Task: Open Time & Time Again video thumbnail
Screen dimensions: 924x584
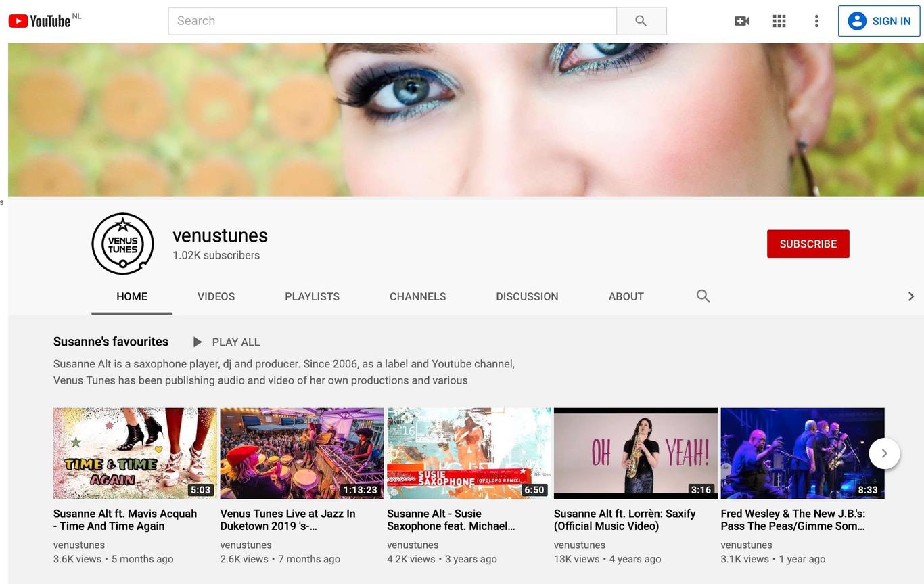Action: (x=135, y=453)
